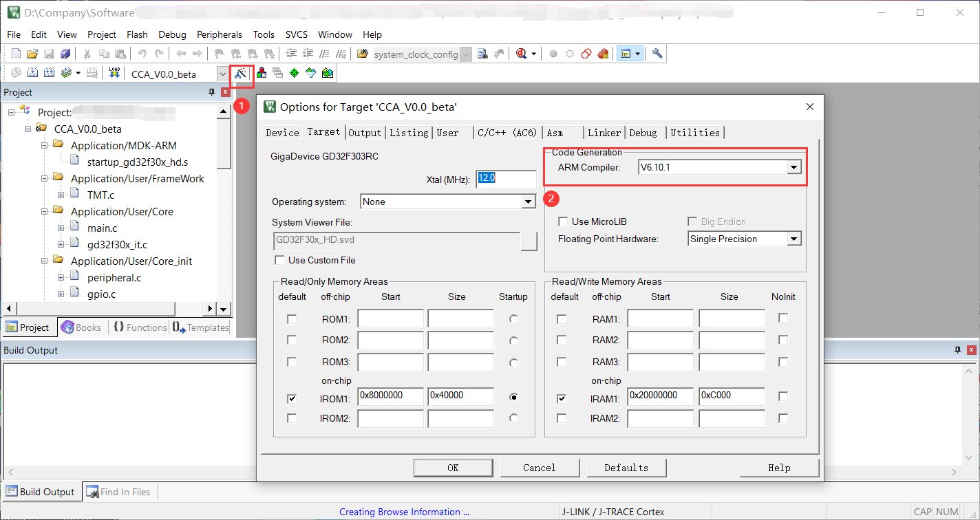Click the Cancel button

point(540,468)
